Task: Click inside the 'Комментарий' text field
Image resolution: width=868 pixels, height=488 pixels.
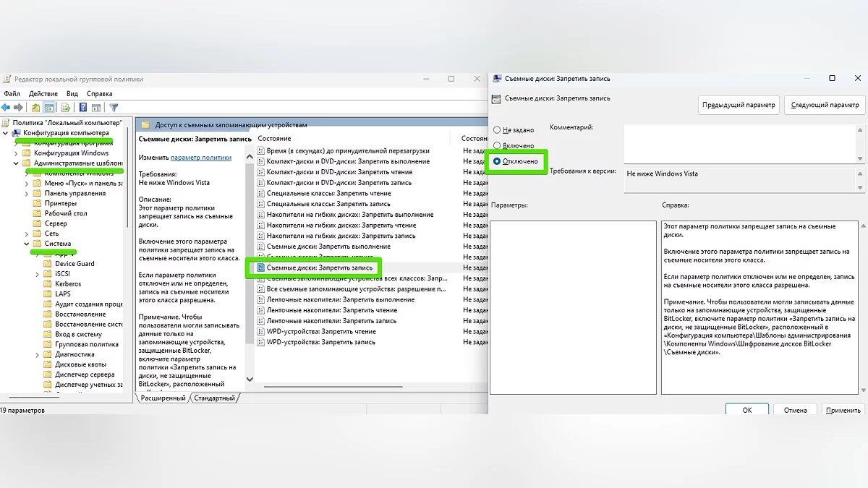Action: click(738, 143)
